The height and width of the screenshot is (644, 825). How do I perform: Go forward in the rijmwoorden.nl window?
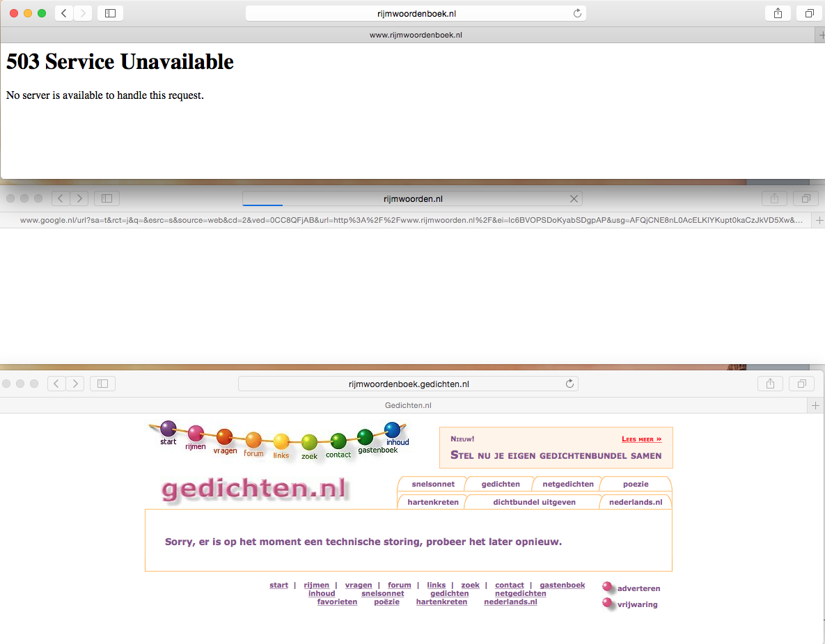click(x=79, y=198)
